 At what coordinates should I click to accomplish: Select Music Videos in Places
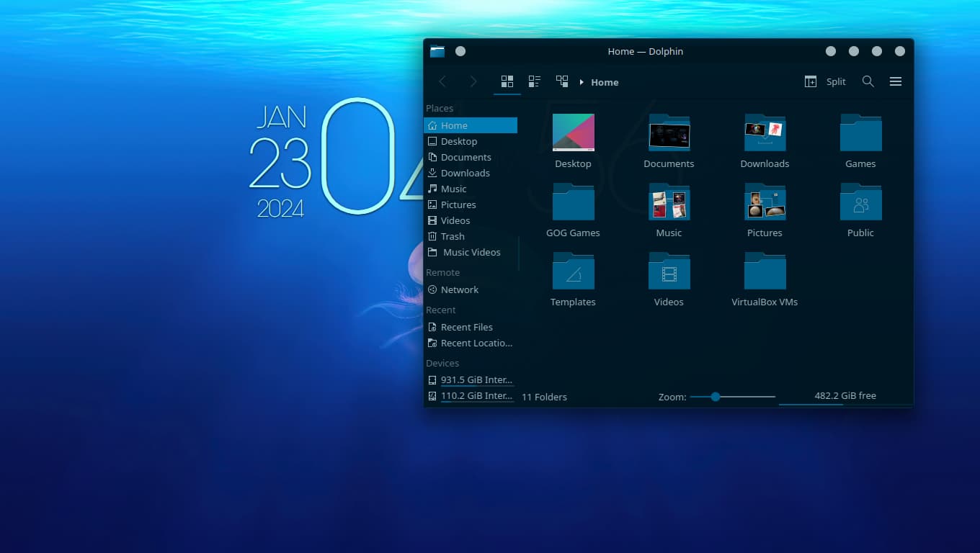coord(471,252)
